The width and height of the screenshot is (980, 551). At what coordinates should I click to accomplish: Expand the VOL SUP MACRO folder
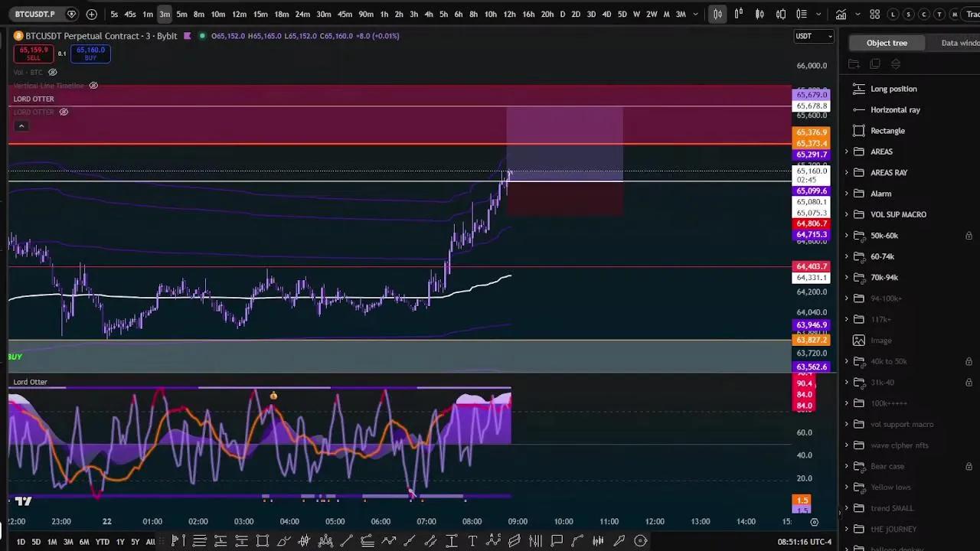[x=846, y=214]
